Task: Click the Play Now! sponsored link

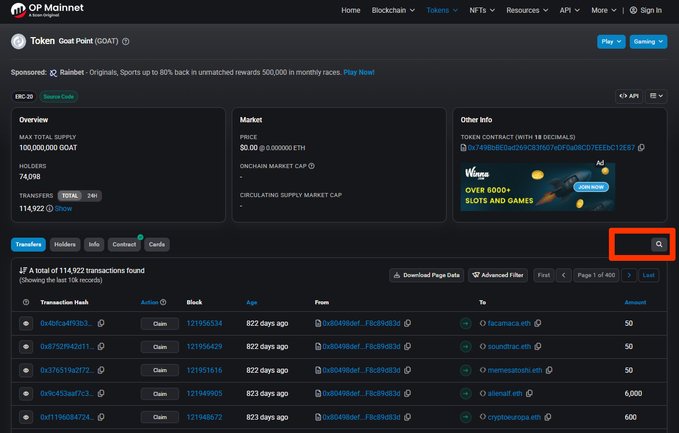Action: point(359,72)
